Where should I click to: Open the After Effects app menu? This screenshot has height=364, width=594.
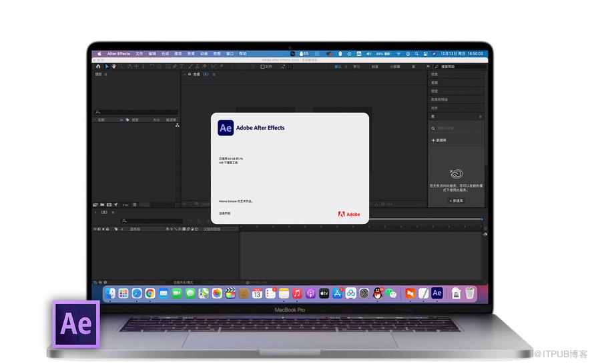pyautogui.click(x=119, y=54)
